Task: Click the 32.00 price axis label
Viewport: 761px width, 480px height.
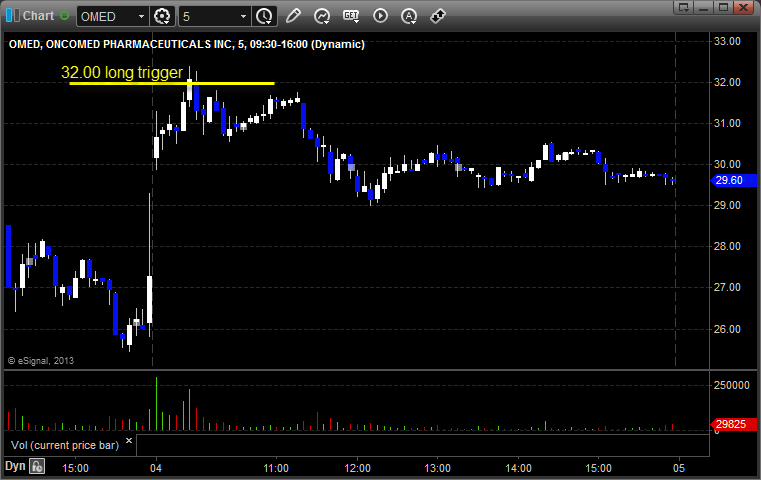Action: [727, 83]
